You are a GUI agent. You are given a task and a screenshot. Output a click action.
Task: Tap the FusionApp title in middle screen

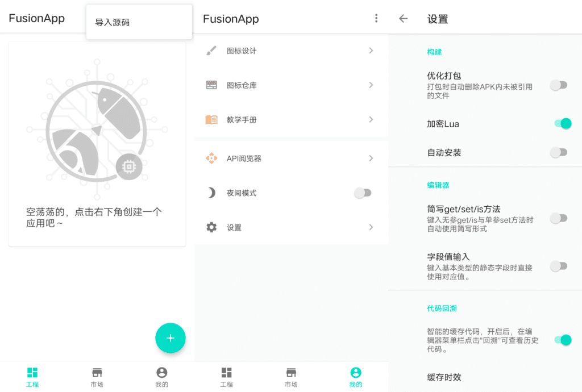point(231,19)
